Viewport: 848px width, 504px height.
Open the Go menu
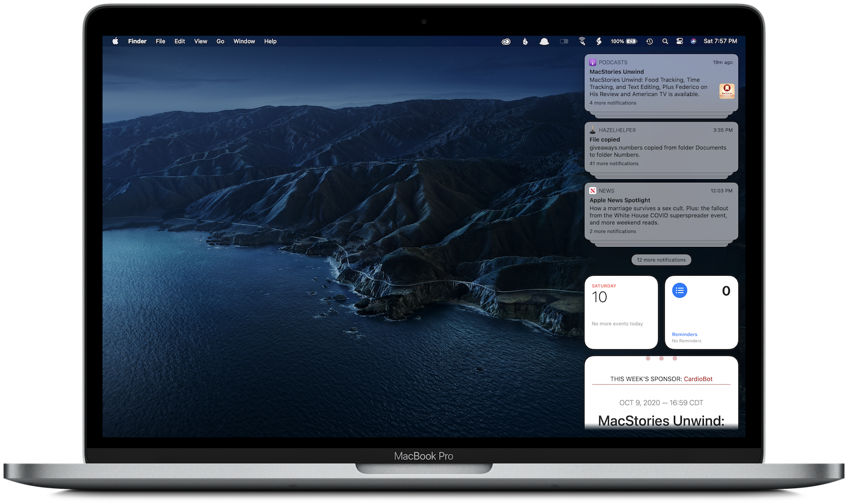tap(220, 41)
